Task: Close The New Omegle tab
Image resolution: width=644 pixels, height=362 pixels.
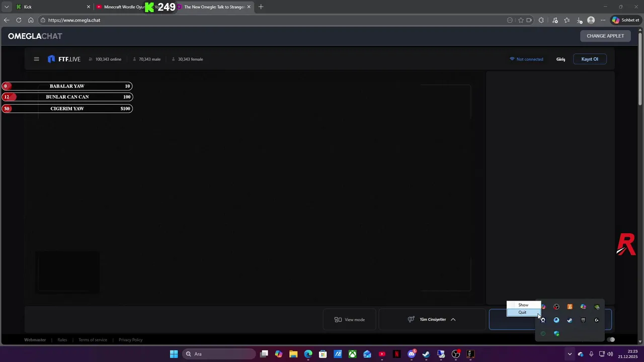Action: (x=249, y=7)
